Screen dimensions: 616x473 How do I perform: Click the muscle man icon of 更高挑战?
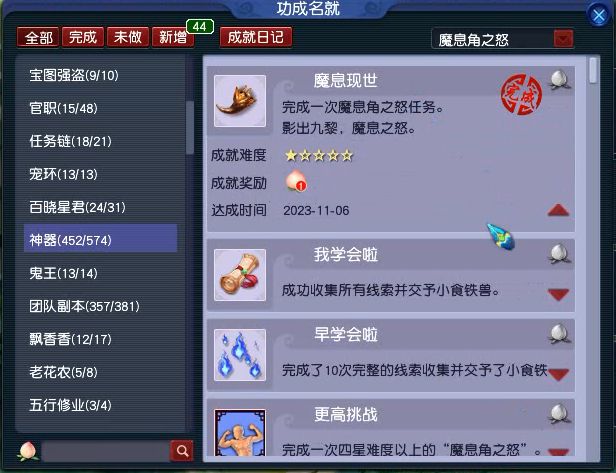[x=240, y=432]
